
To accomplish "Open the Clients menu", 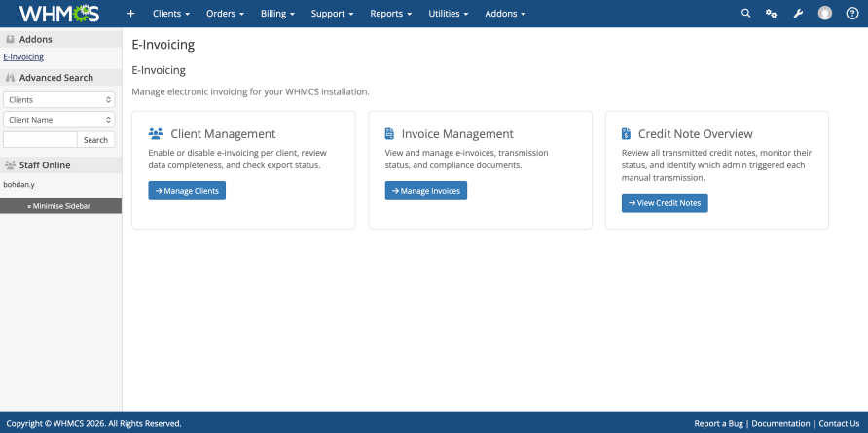I will point(171,14).
